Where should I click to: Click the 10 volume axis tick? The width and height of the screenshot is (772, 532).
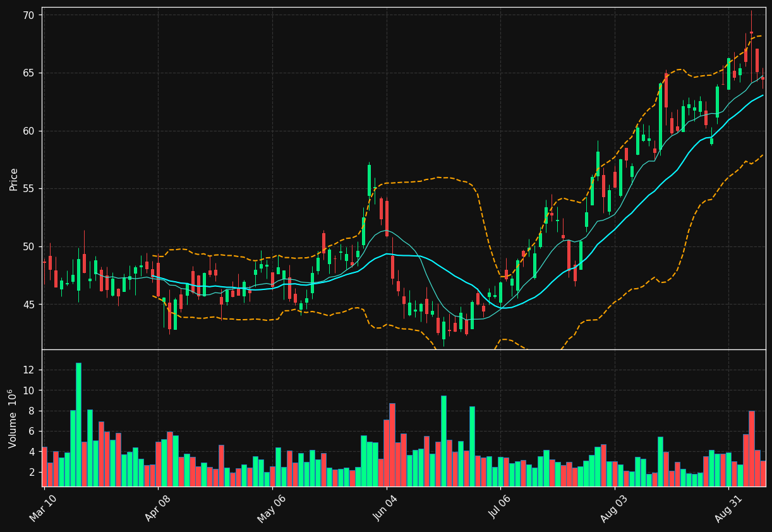coord(30,390)
